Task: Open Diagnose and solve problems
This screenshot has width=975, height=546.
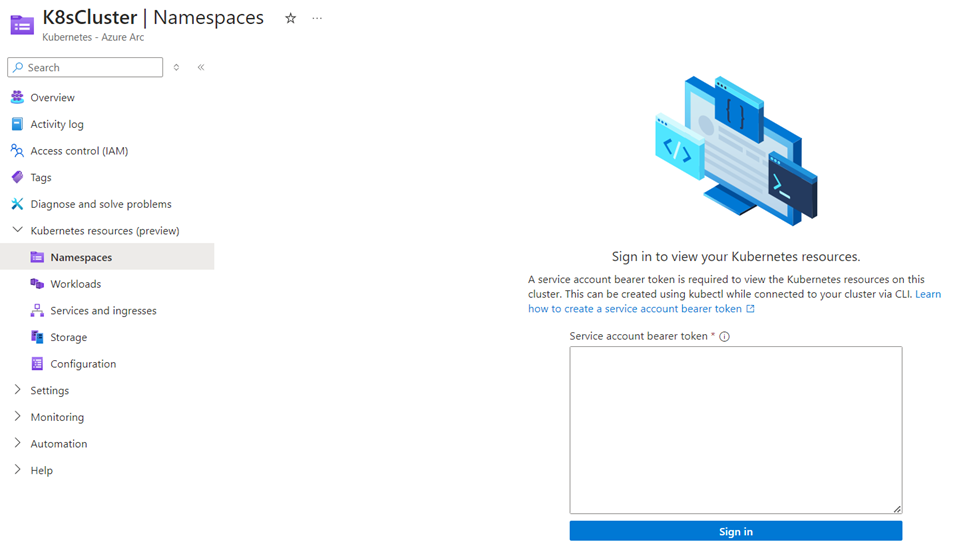Action: 101,204
